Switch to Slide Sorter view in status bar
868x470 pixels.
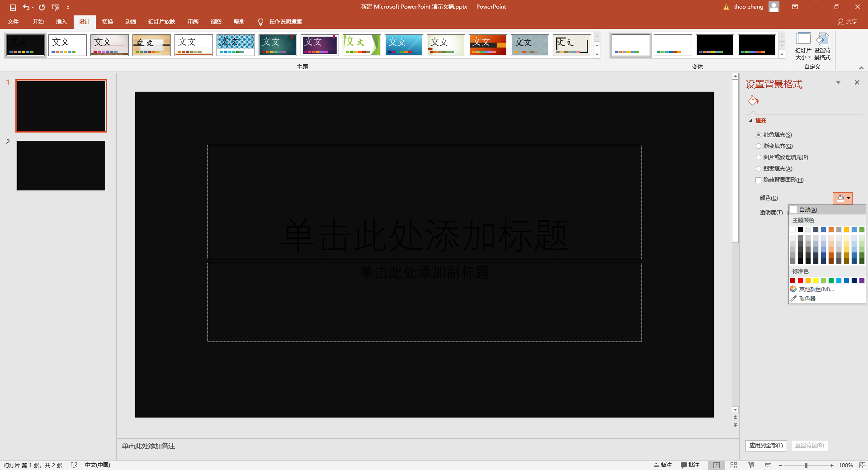[x=734, y=465]
